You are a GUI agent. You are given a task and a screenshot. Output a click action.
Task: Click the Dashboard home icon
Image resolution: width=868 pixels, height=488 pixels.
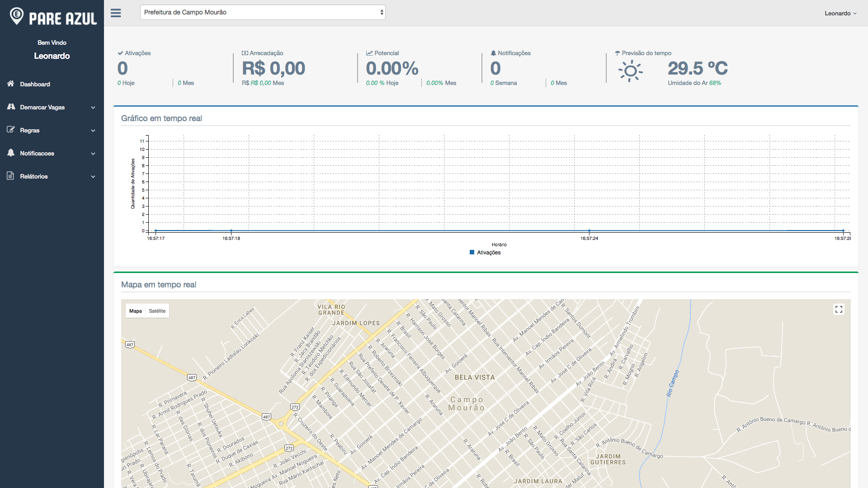pyautogui.click(x=10, y=84)
